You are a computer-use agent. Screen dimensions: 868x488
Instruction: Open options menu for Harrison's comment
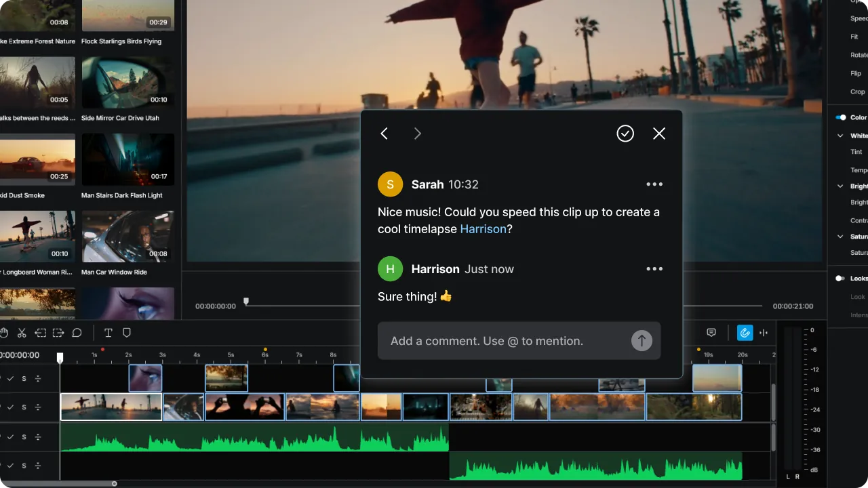pos(654,269)
